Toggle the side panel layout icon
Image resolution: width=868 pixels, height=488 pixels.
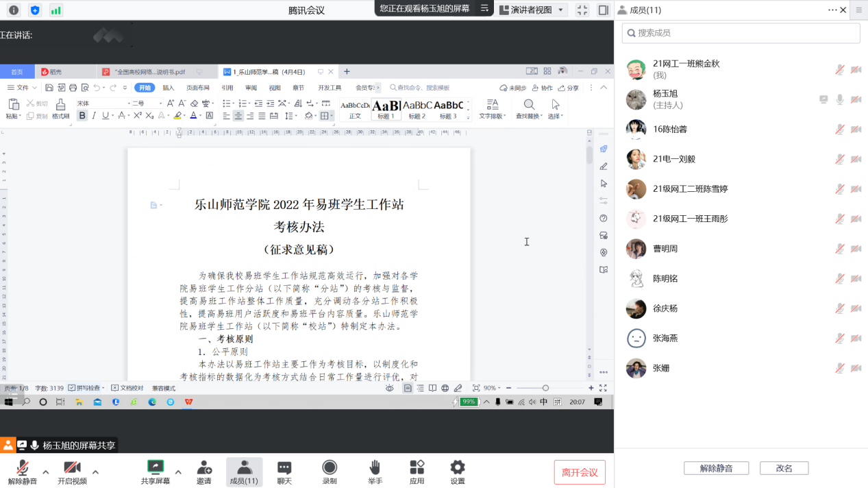603,10
